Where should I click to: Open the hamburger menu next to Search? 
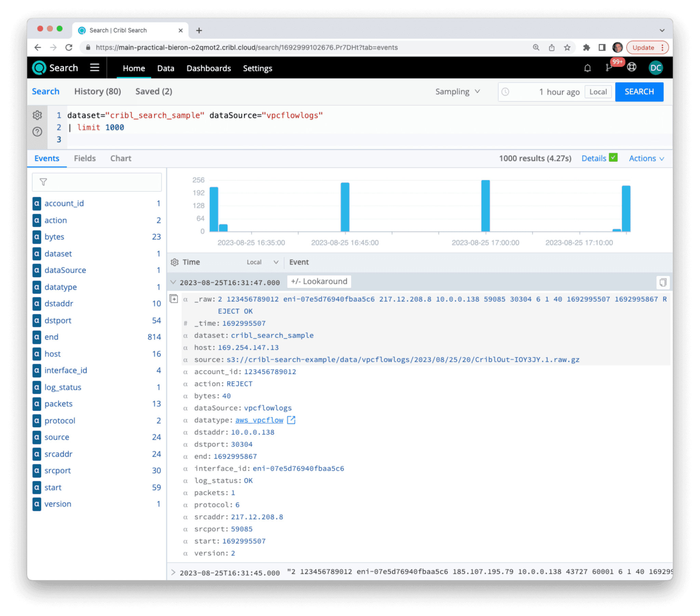[x=95, y=68]
